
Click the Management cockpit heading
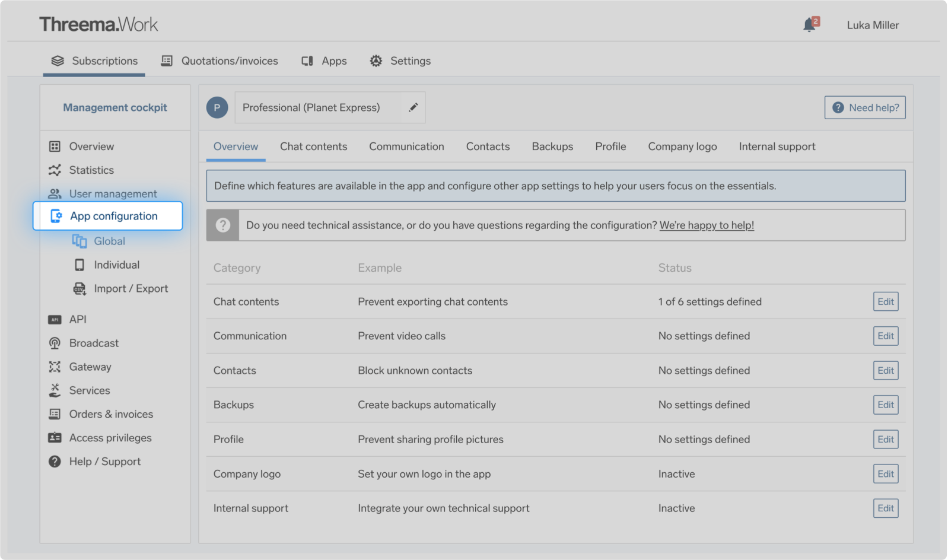coord(115,107)
